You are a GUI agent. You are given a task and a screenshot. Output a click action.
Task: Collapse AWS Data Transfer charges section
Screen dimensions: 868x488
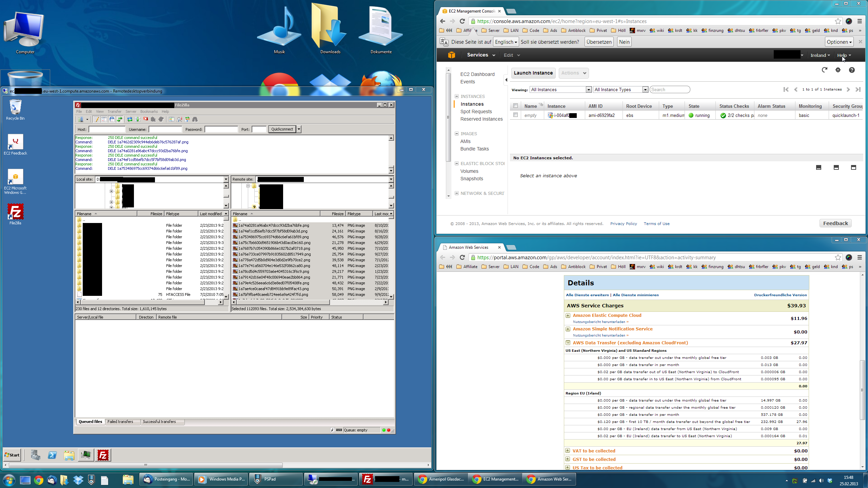(568, 343)
